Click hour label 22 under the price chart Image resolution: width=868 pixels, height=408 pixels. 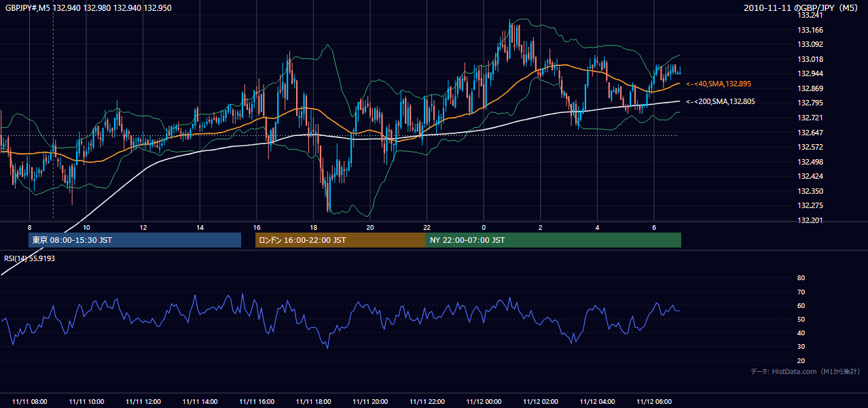(x=427, y=227)
